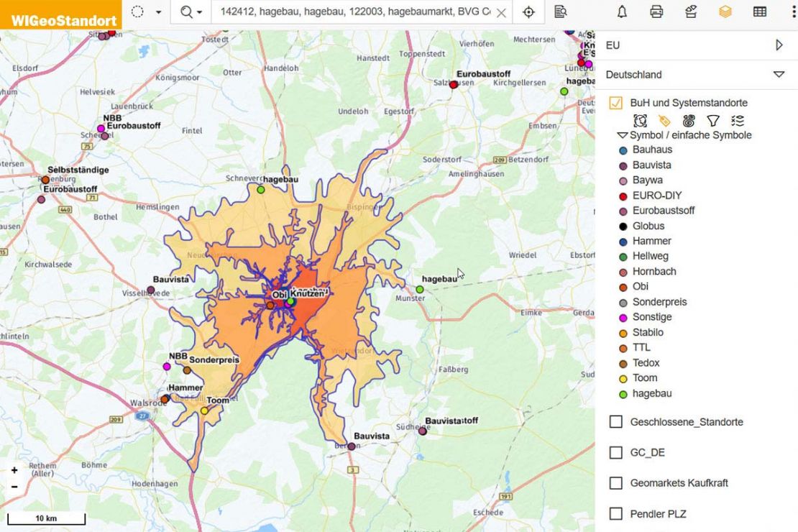Enable Geomarkets Kaufkraft layer

pos(616,483)
